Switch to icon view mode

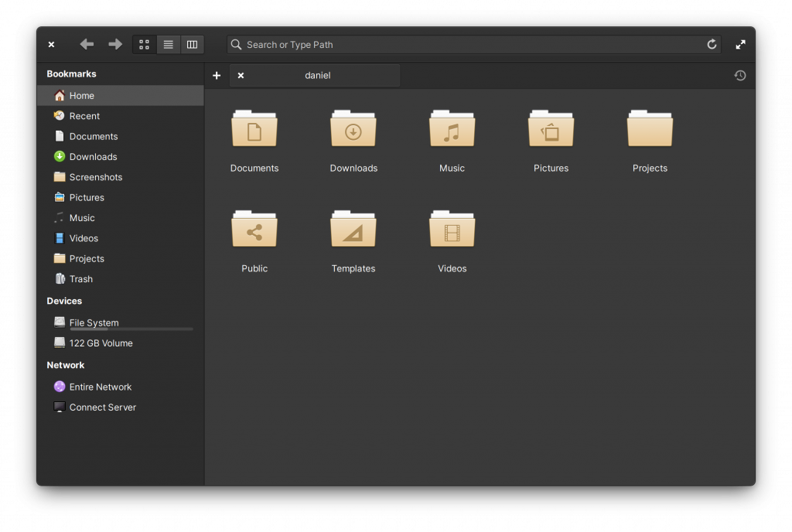(144, 44)
